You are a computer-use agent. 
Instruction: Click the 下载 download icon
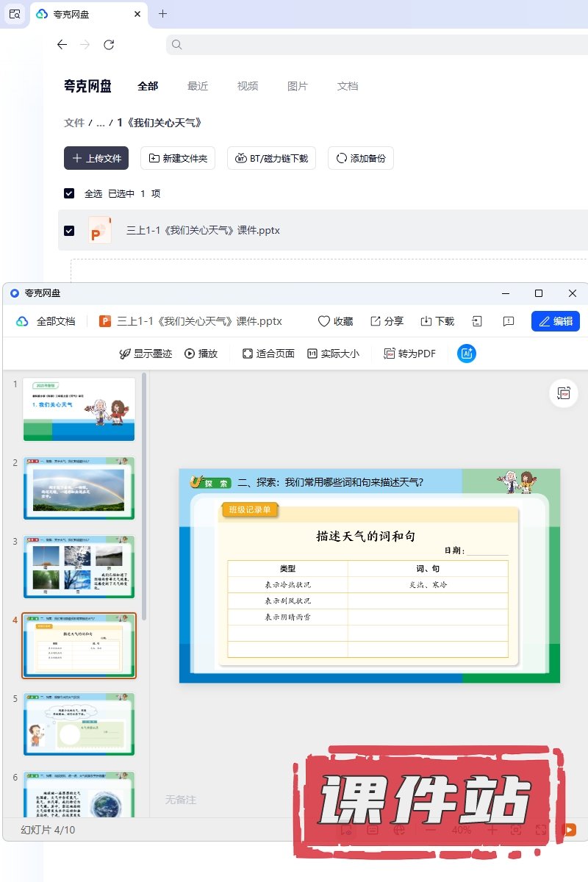tap(426, 321)
